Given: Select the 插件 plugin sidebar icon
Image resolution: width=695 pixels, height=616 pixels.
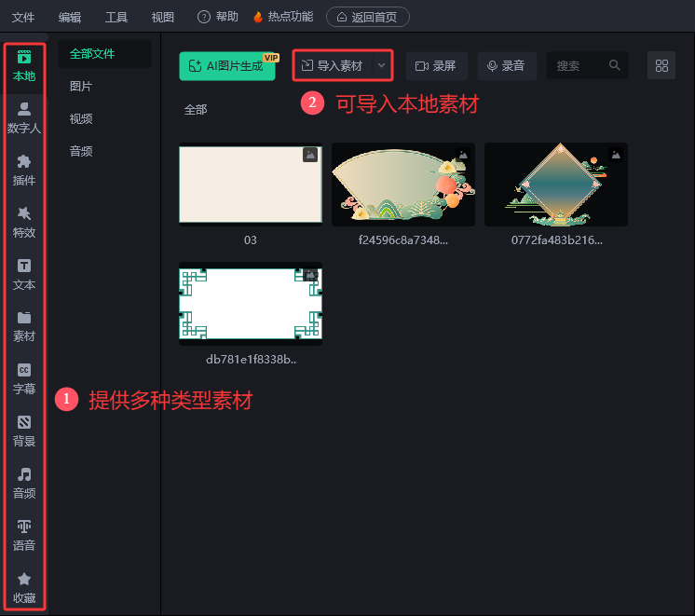Looking at the screenshot, I should click(x=24, y=170).
